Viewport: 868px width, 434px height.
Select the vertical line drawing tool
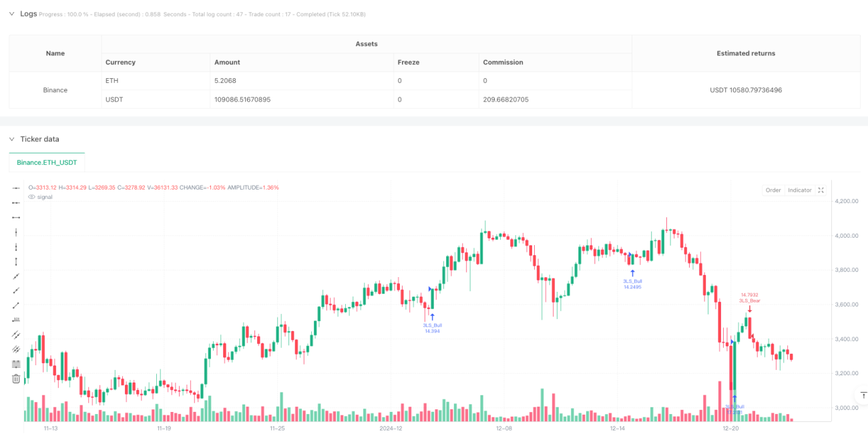tap(16, 232)
